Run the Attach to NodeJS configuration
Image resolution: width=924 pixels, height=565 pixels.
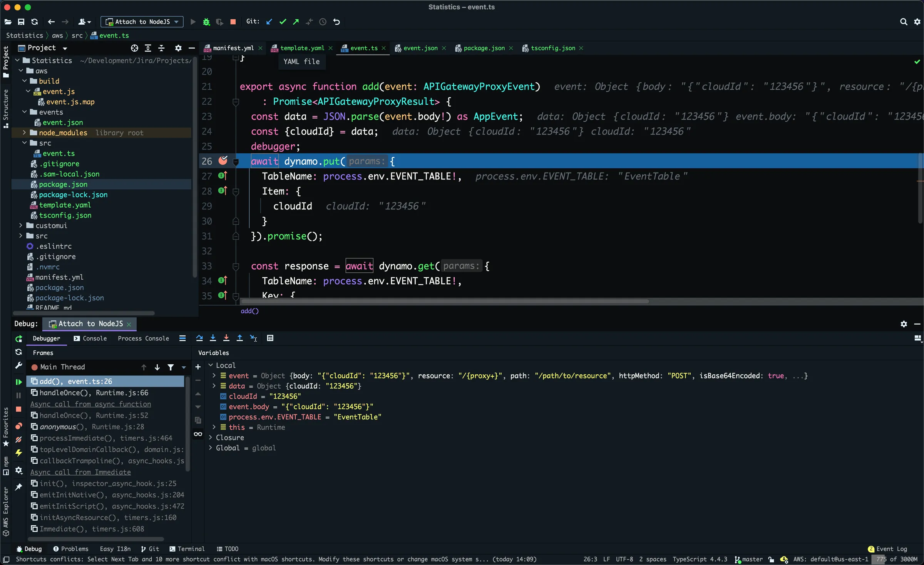pos(193,22)
